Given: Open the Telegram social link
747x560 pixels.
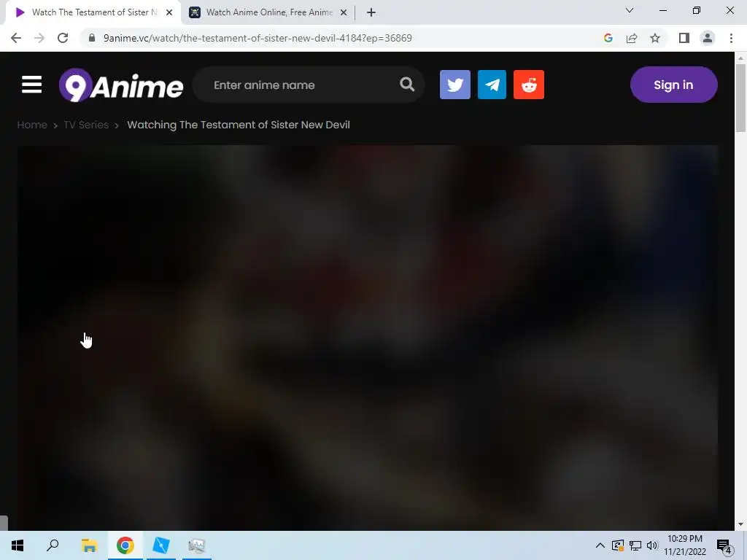Looking at the screenshot, I should [x=492, y=85].
